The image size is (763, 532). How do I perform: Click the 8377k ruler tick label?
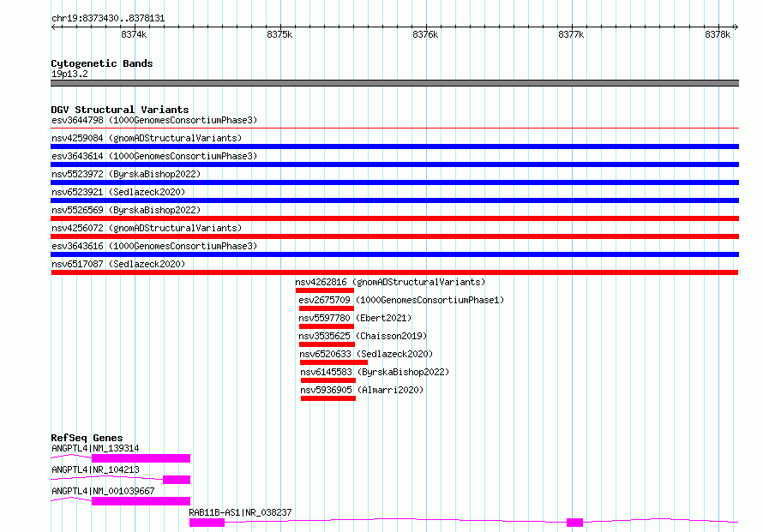pos(571,34)
